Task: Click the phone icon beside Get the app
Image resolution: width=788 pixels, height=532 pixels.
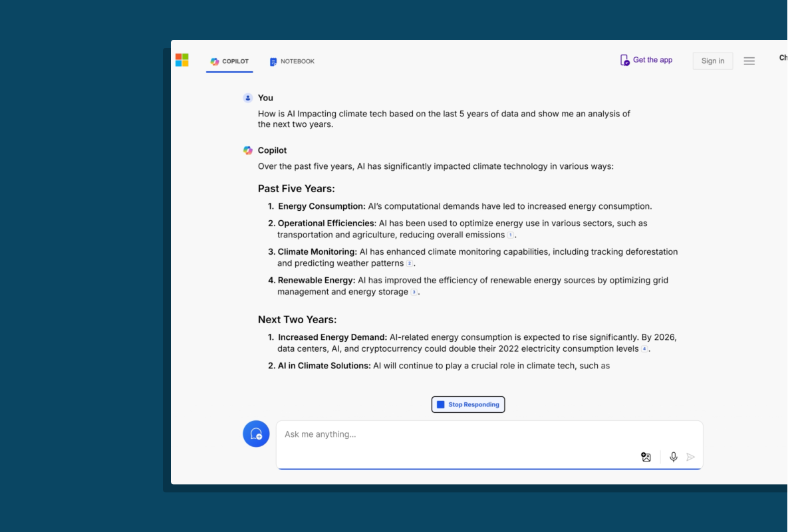Action: [624, 61]
